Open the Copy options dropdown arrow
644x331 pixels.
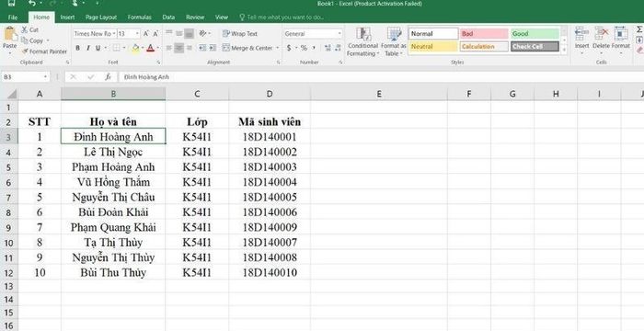pyautogui.click(x=47, y=40)
